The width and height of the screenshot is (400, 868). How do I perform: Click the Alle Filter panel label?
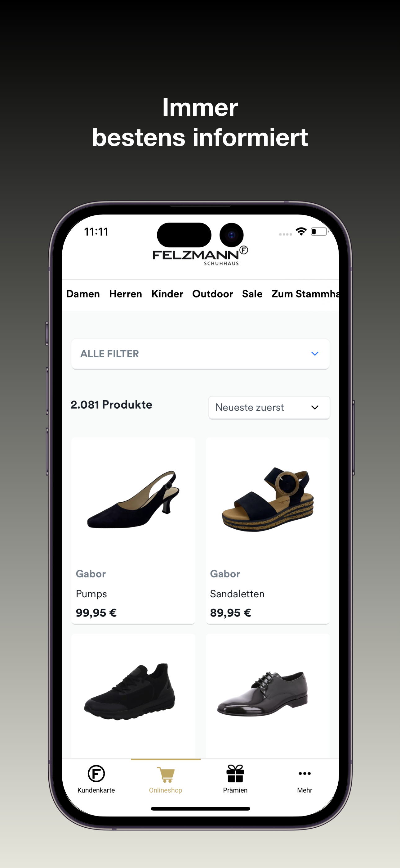pos(109,354)
